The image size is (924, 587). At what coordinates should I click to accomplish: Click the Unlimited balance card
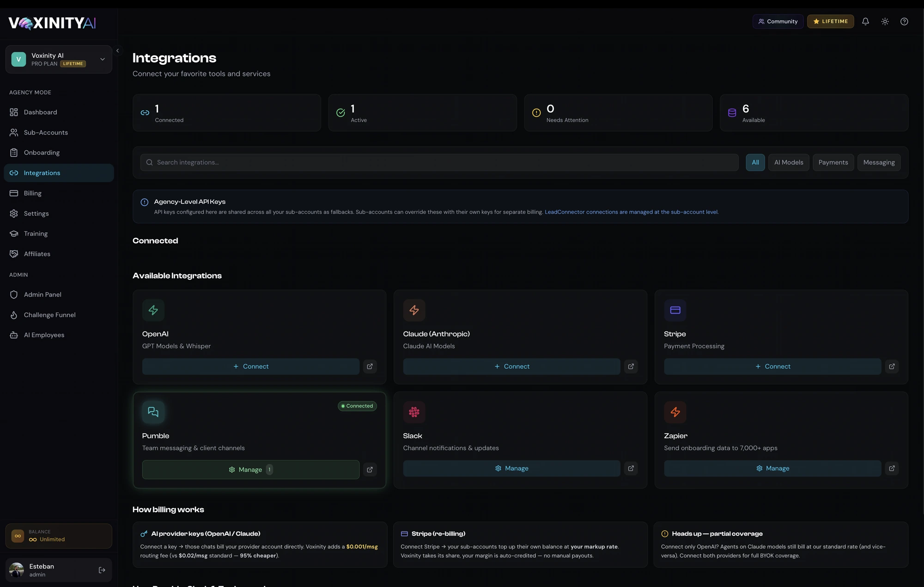[59, 536]
